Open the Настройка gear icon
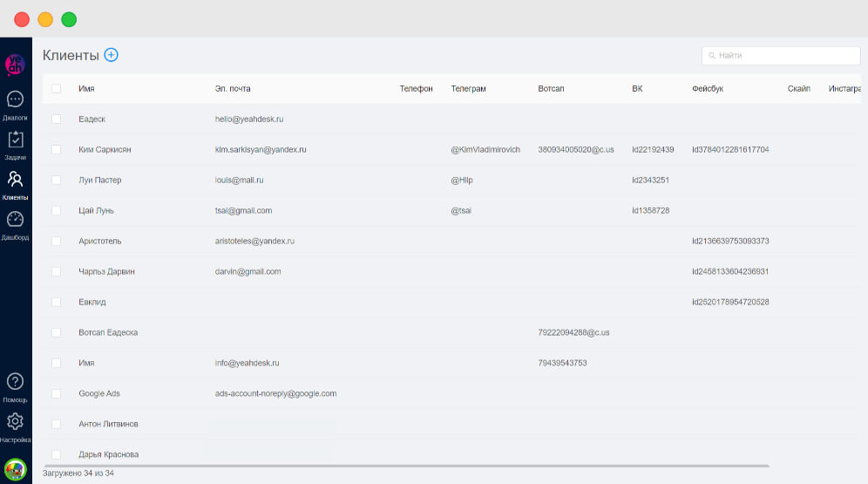This screenshot has height=484, width=868. click(x=15, y=422)
